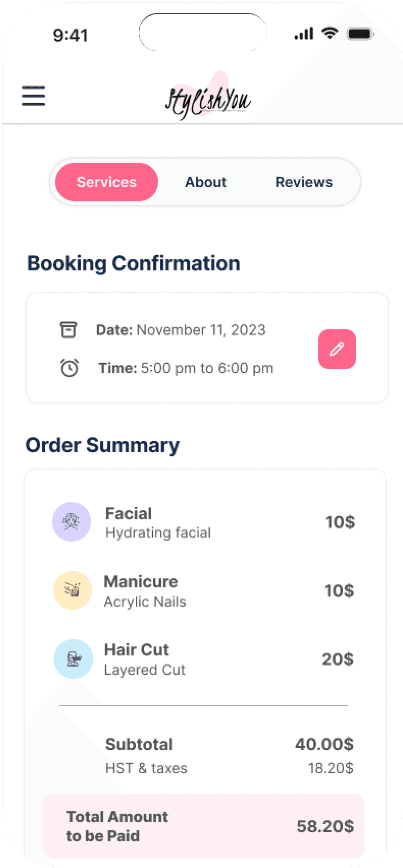Tap the Wi-Fi status icon

[x=329, y=33]
